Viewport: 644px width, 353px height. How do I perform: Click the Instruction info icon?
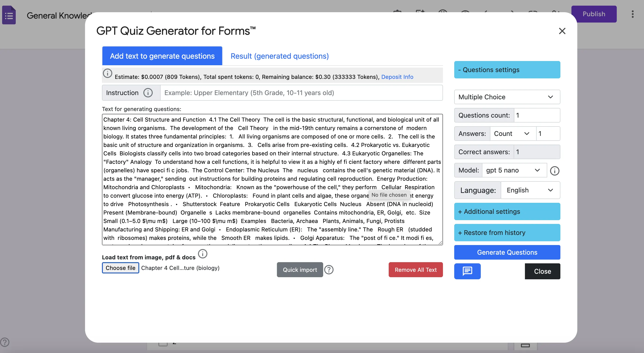[x=148, y=93]
